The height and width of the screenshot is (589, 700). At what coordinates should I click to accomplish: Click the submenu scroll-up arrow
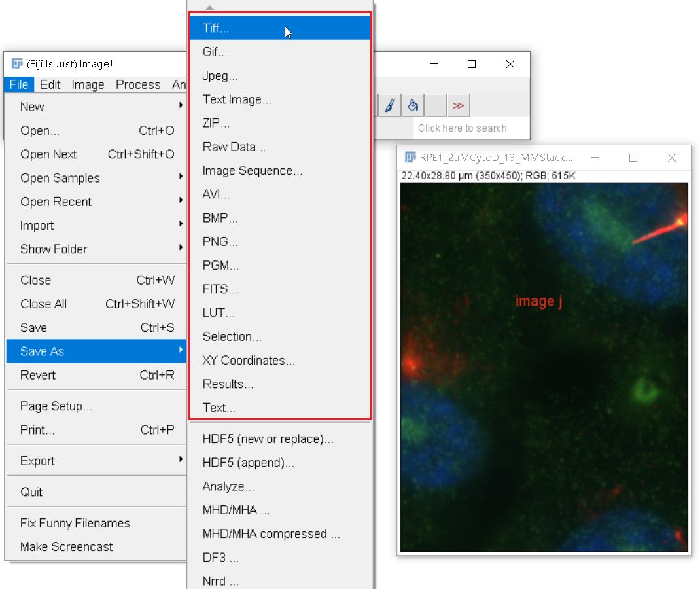click(x=210, y=8)
